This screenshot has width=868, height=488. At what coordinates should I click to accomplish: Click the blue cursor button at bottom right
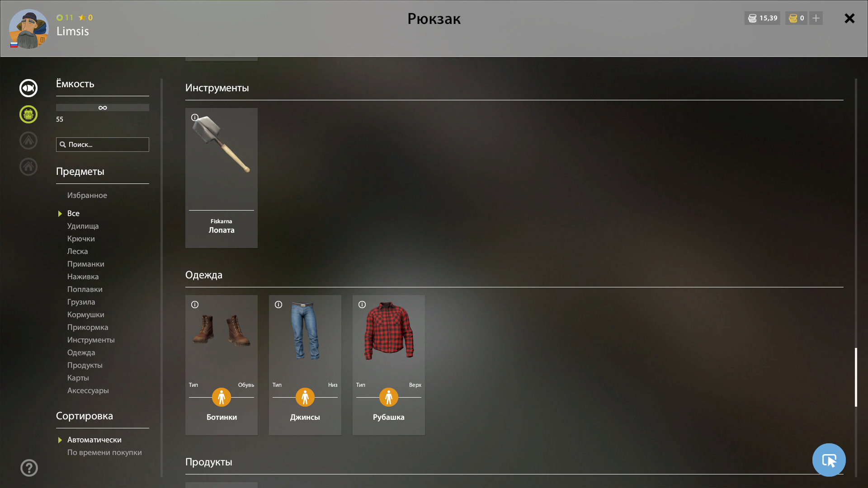point(829,460)
